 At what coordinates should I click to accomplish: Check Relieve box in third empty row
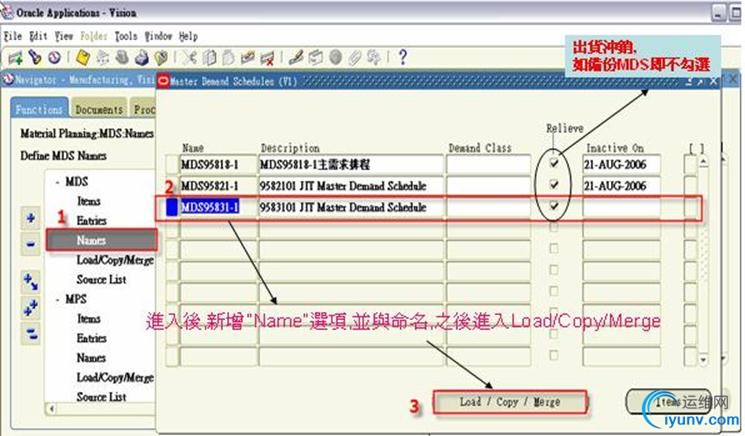coord(554,270)
